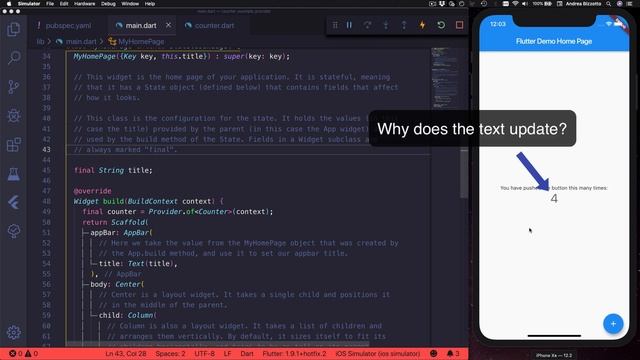Screen dimensions: 640x360
Task: Click the Spaces: 2 status item
Action: (x=170, y=353)
